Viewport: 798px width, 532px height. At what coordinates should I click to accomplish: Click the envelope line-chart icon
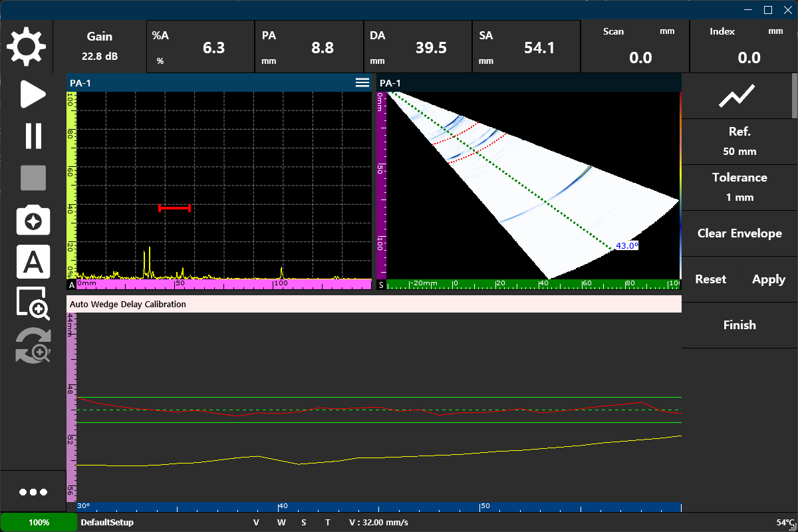click(737, 96)
